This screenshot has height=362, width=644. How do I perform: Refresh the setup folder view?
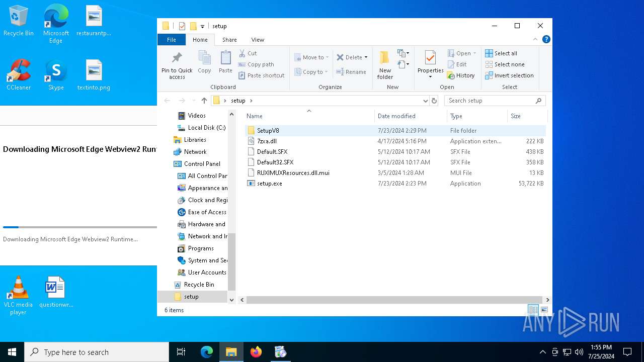point(434,101)
